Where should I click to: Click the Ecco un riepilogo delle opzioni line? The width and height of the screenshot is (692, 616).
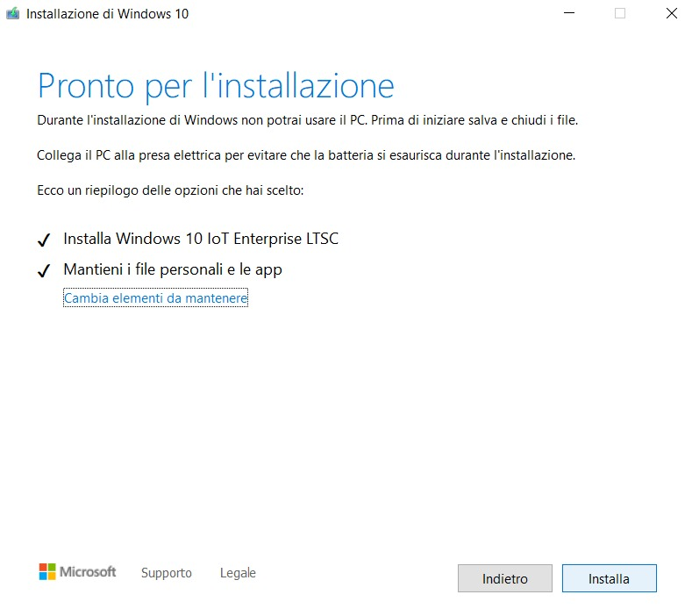pyautogui.click(x=170, y=190)
